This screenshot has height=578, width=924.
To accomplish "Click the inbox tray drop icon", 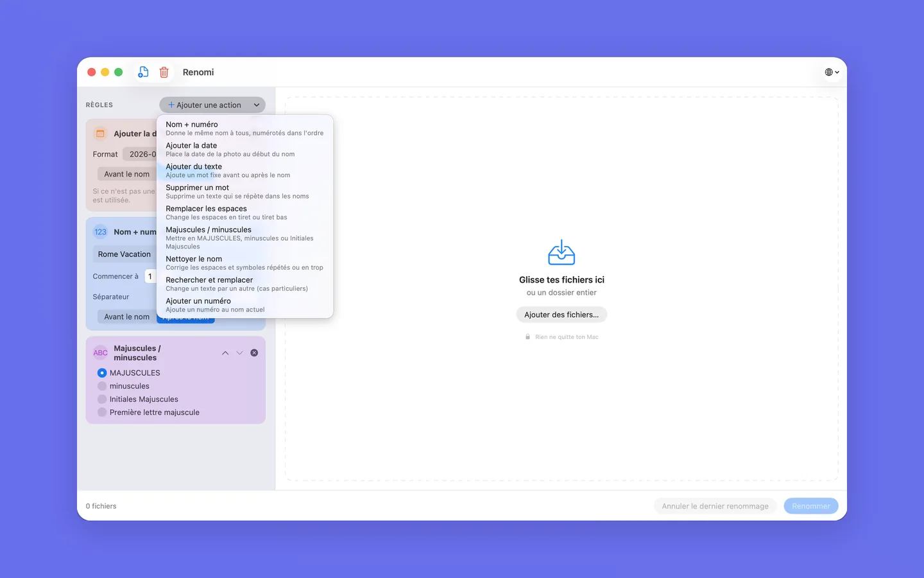I will [x=561, y=252].
